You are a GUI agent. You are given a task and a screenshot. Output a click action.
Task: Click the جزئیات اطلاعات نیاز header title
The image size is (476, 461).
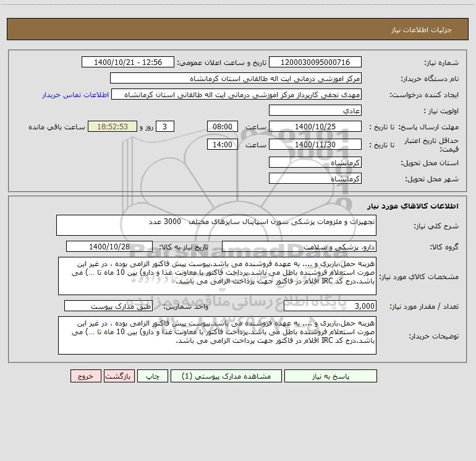[422, 30]
